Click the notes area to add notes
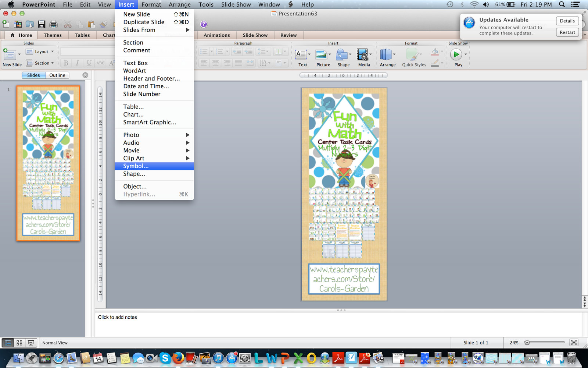Image resolution: width=588 pixels, height=368 pixels. tap(338, 324)
